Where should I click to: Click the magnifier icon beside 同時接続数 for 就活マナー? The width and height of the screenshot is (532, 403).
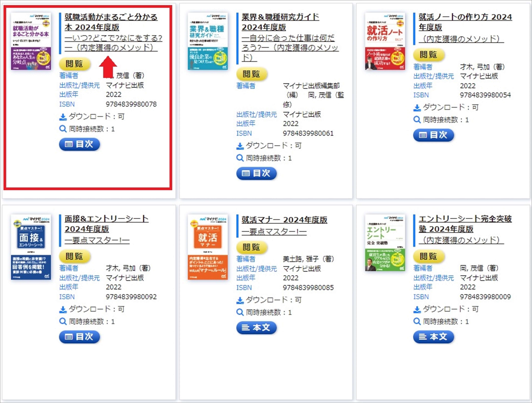pos(240,312)
